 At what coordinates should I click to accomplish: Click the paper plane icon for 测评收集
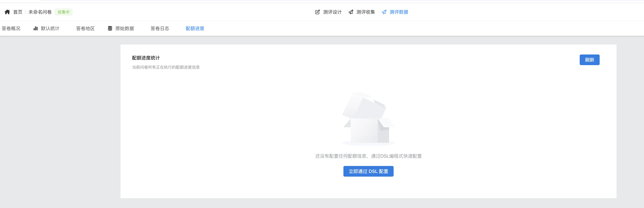(351, 12)
